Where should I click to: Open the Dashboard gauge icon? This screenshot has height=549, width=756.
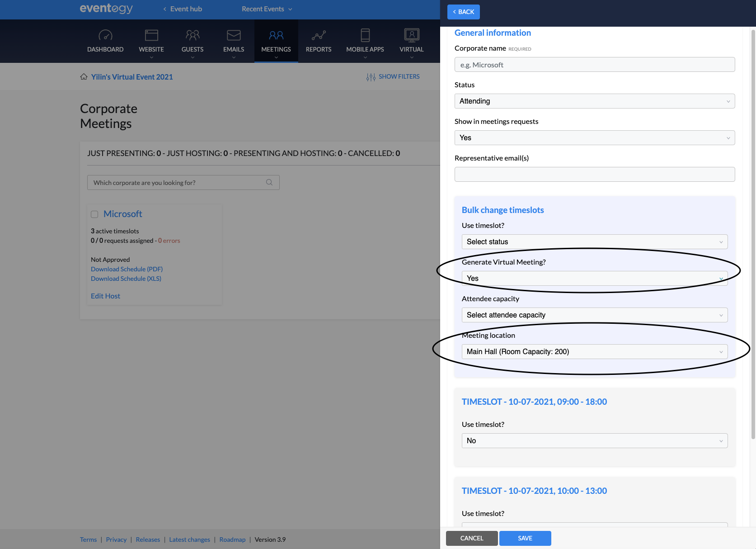click(105, 35)
